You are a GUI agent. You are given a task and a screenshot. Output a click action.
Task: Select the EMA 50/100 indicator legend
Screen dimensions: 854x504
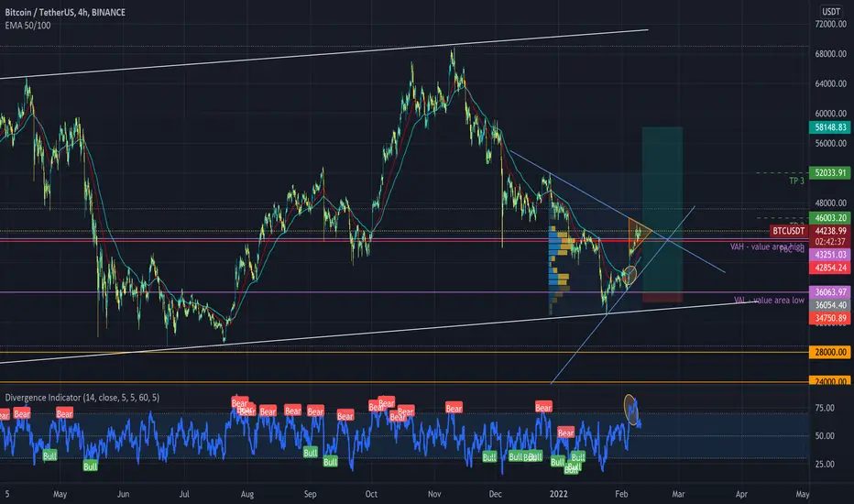tap(27, 25)
